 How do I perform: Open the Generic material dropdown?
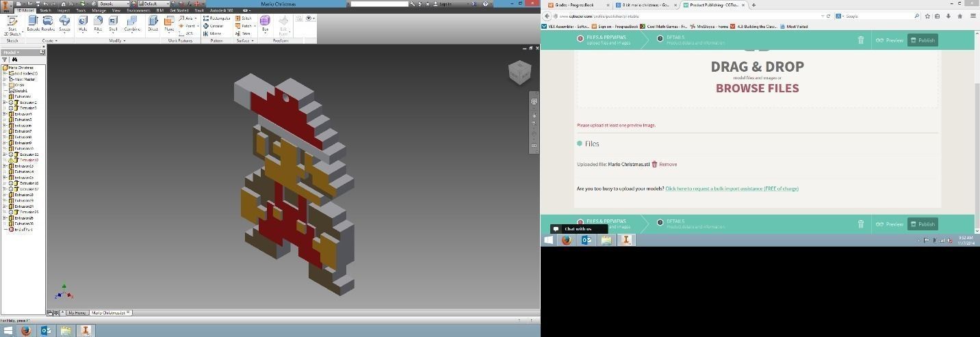[114, 4]
